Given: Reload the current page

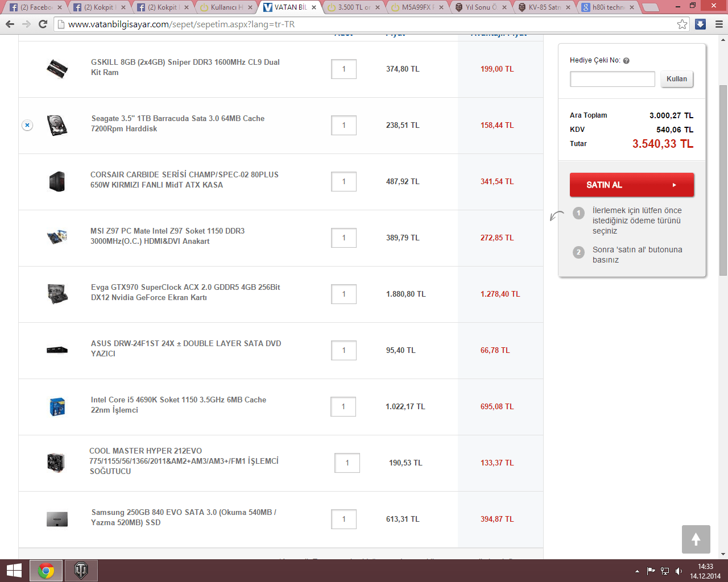Looking at the screenshot, I should pyautogui.click(x=43, y=24).
